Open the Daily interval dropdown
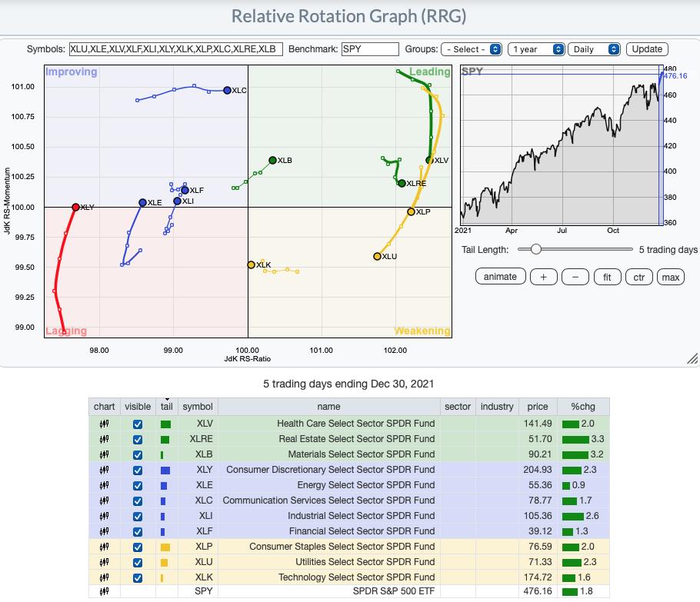This screenshot has width=700, height=602. [x=595, y=49]
